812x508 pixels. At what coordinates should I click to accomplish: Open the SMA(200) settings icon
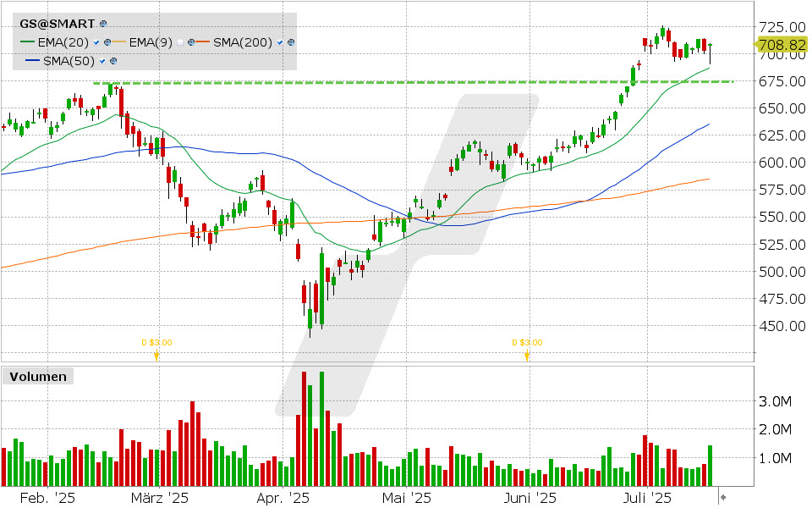[x=291, y=42]
